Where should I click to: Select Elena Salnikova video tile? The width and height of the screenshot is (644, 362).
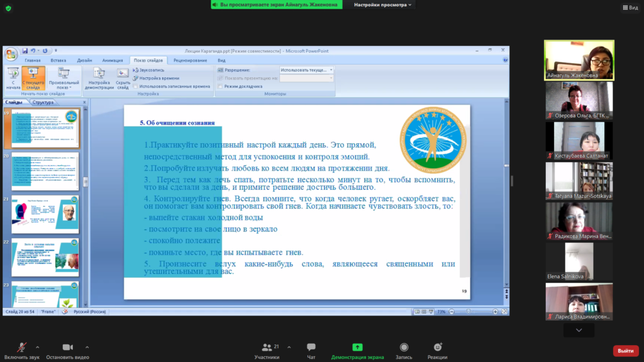click(x=579, y=261)
